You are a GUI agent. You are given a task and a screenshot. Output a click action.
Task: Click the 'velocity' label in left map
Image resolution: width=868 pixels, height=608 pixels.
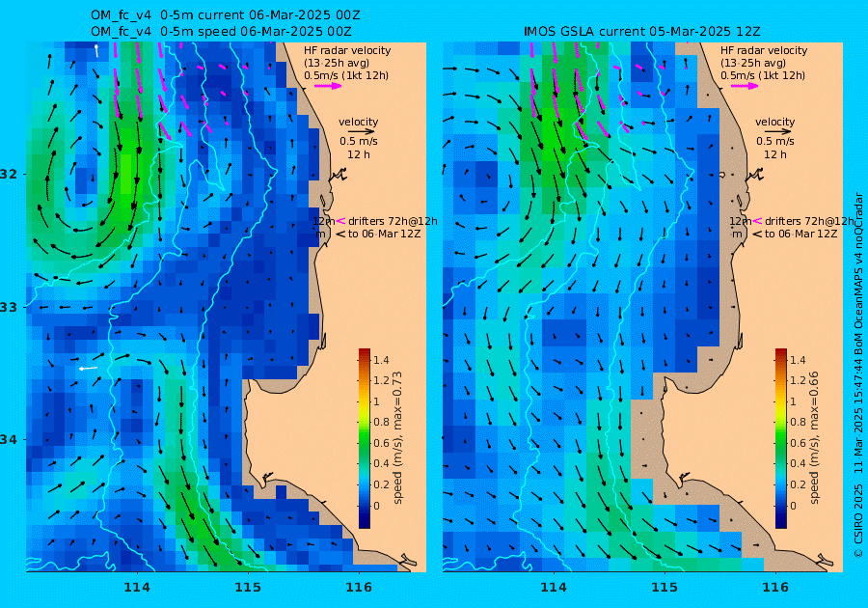[358, 122]
